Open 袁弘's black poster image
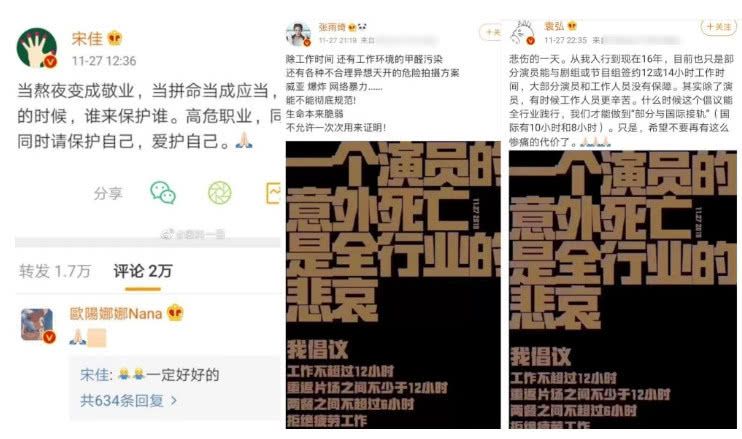 [623, 290]
